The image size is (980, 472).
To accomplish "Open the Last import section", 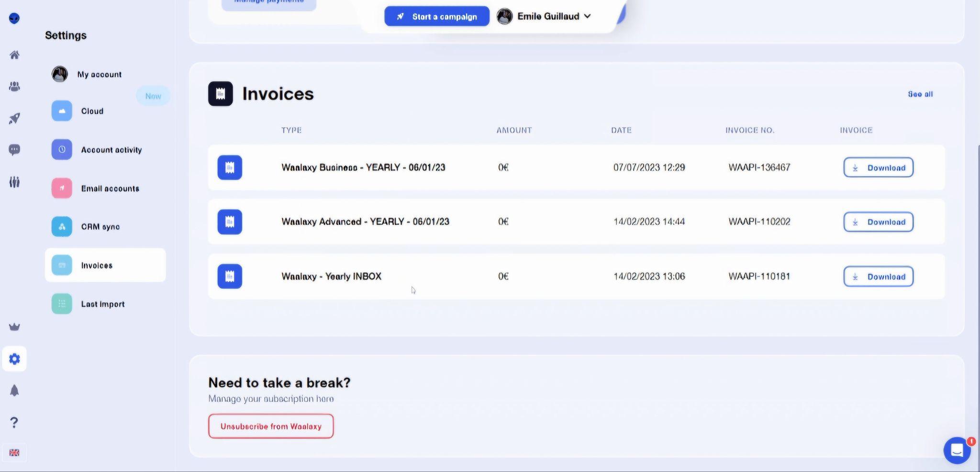I will tap(103, 304).
